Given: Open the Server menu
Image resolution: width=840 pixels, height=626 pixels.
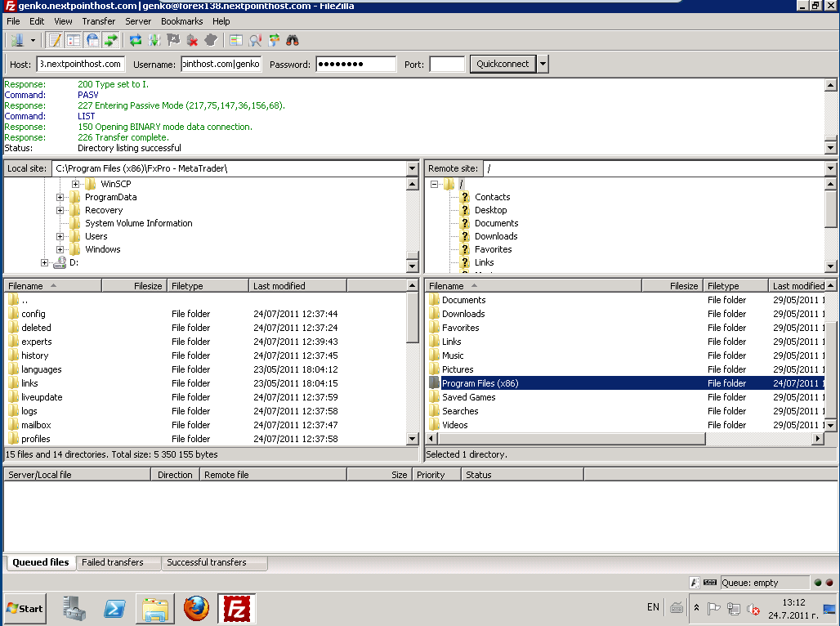Looking at the screenshot, I should [x=138, y=21].
